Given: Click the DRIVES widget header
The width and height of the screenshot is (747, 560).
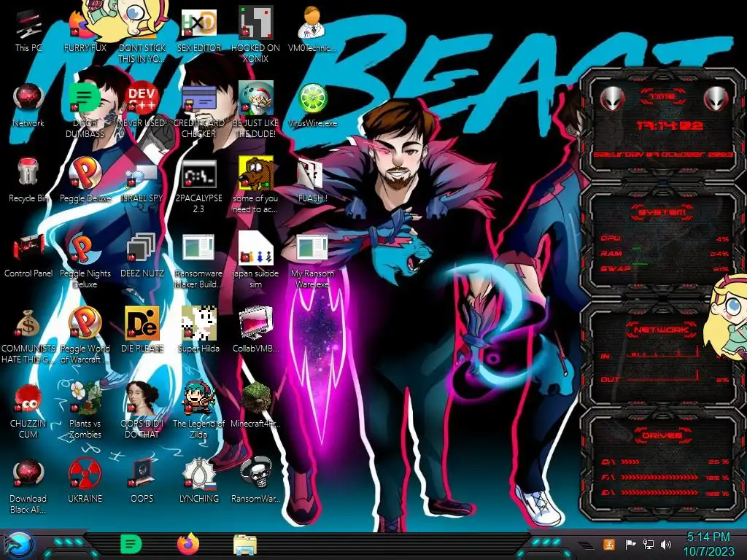Looking at the screenshot, I should click(662, 435).
